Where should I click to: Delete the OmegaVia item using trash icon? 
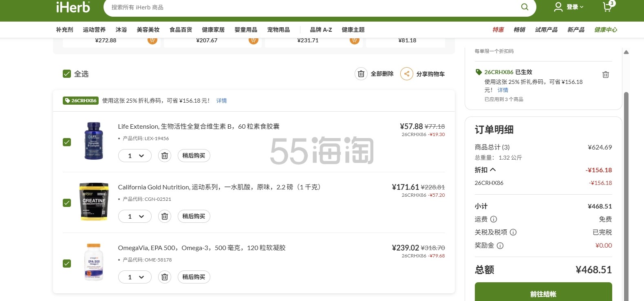[165, 277]
